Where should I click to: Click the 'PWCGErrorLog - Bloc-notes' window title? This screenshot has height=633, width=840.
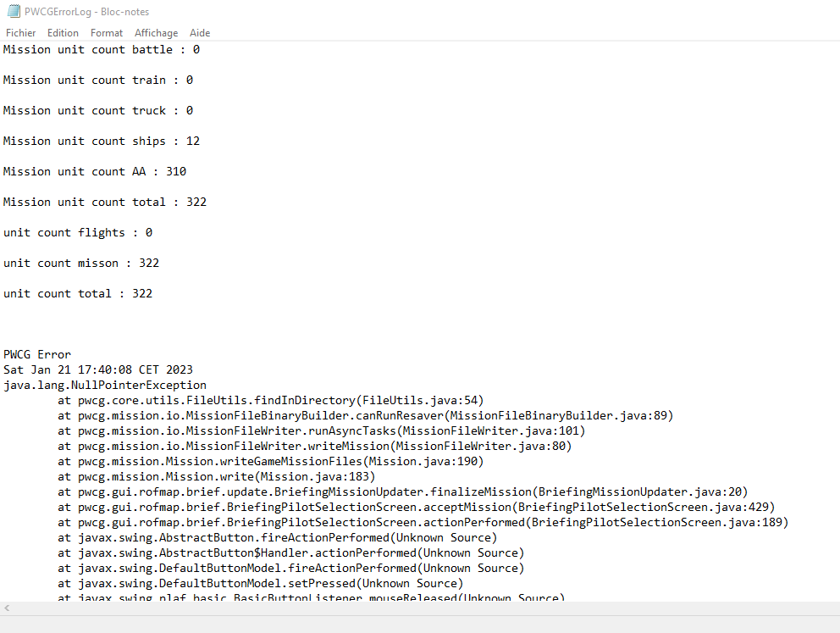86,11
